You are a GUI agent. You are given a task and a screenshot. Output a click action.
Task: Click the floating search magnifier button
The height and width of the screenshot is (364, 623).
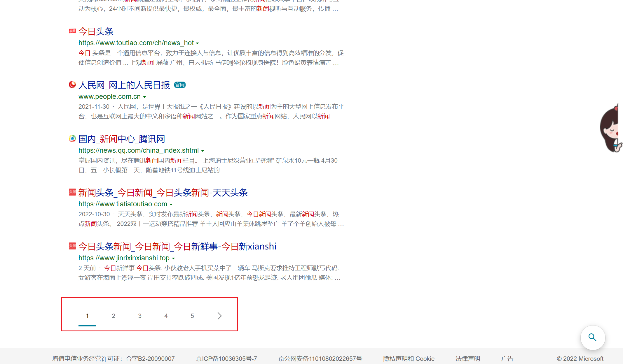pos(593,337)
